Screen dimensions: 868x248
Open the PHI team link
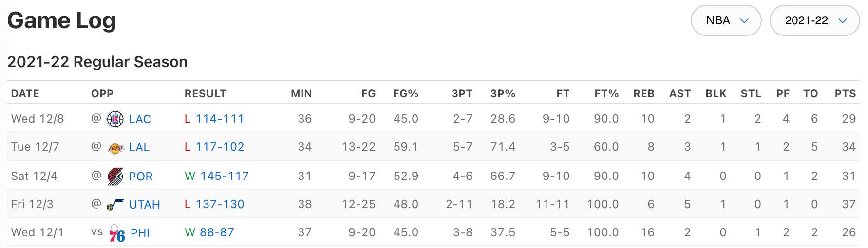coord(140,233)
